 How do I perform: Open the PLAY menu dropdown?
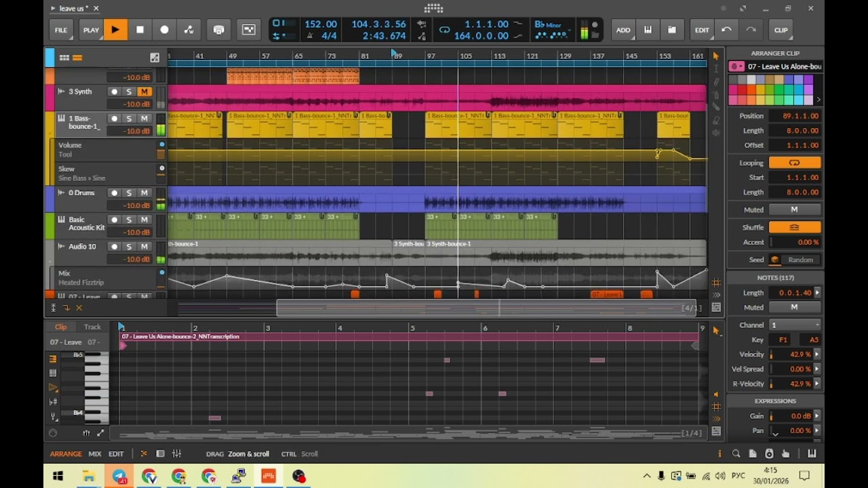click(x=91, y=30)
